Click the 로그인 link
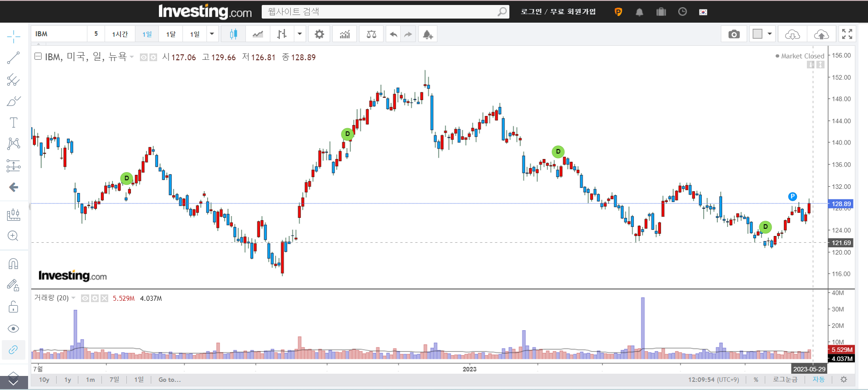 531,12
